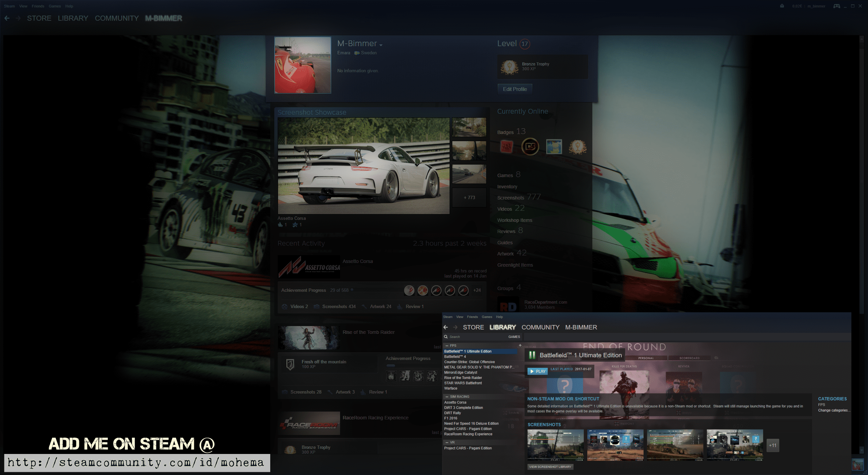Open the Games menu in the Library window
The height and width of the screenshot is (475, 868).
(487, 317)
